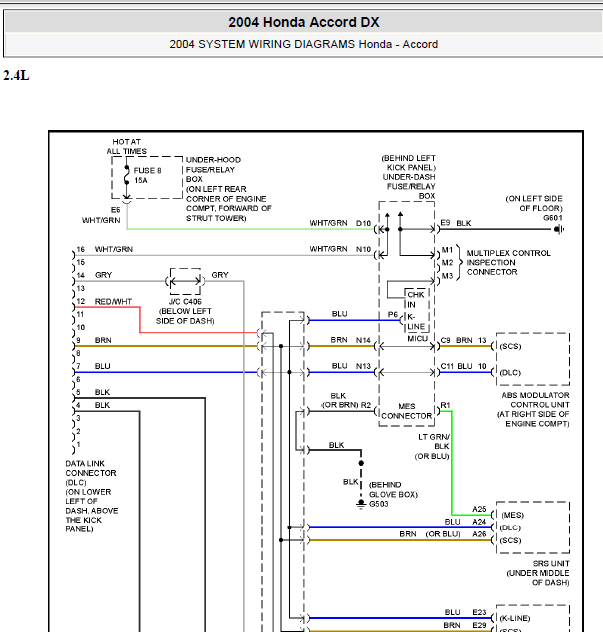Viewport: 603px width, 632px height.
Task: Click the "N10" terminal label
Action: (363, 249)
